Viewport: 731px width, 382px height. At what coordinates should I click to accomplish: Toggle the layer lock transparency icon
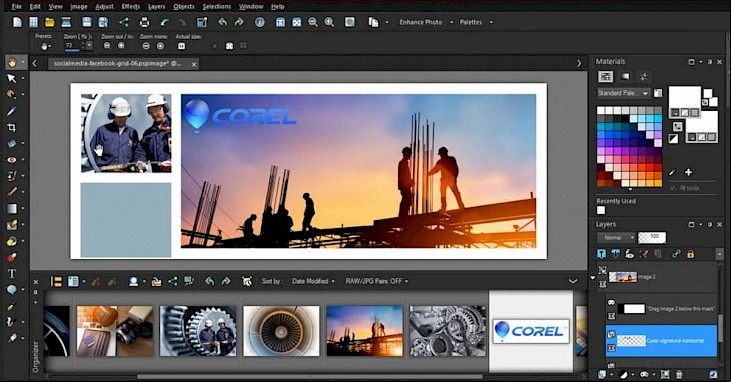click(x=690, y=254)
